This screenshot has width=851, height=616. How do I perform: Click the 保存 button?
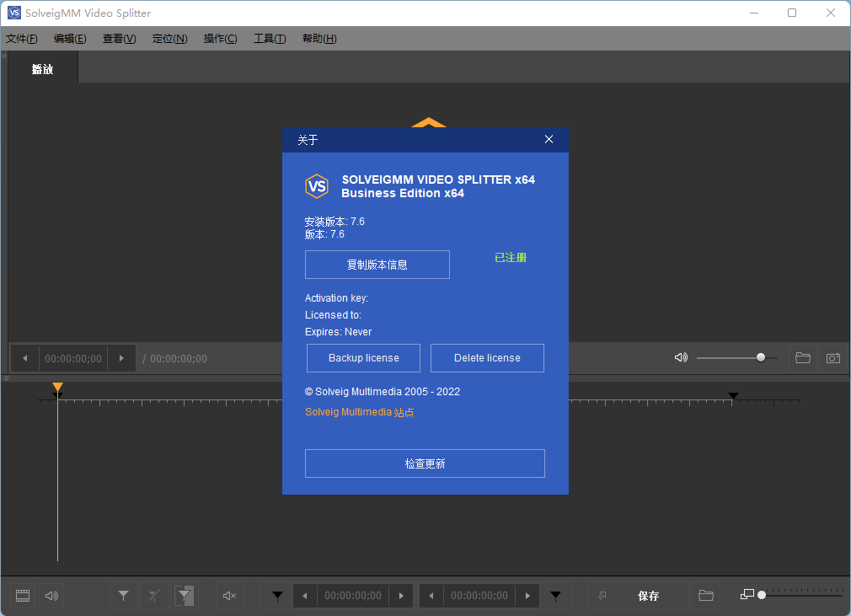(648, 596)
